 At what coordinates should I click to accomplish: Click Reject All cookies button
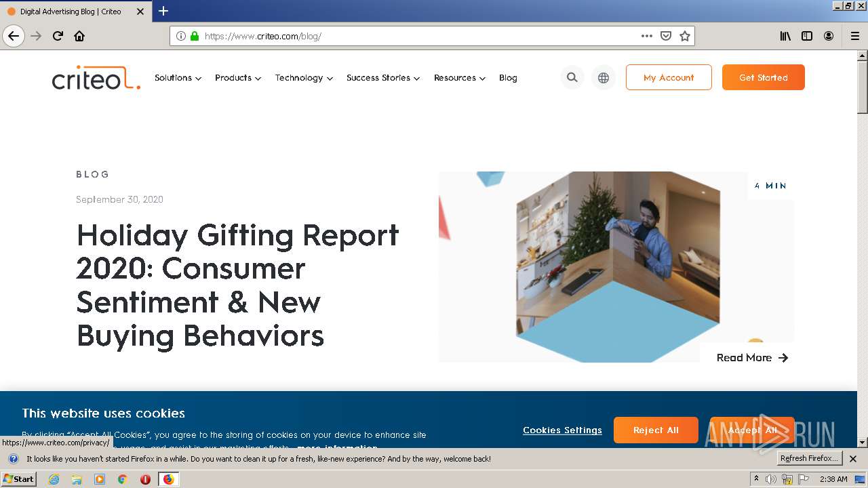point(656,430)
